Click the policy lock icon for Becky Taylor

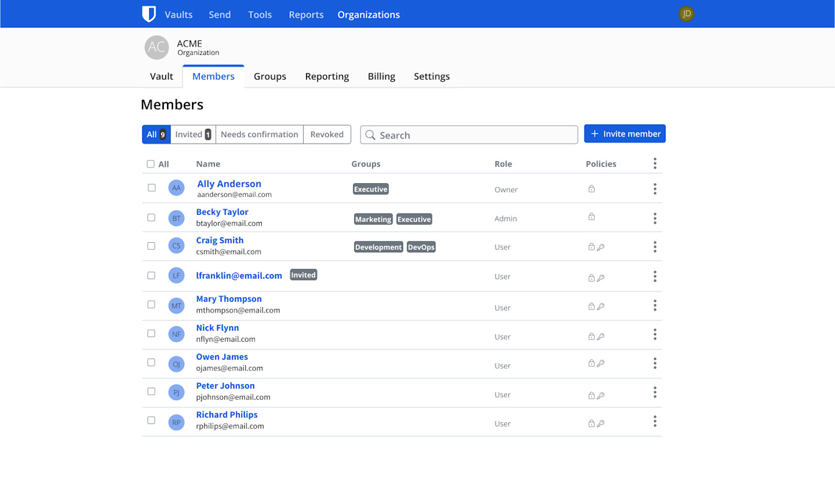coord(592,217)
